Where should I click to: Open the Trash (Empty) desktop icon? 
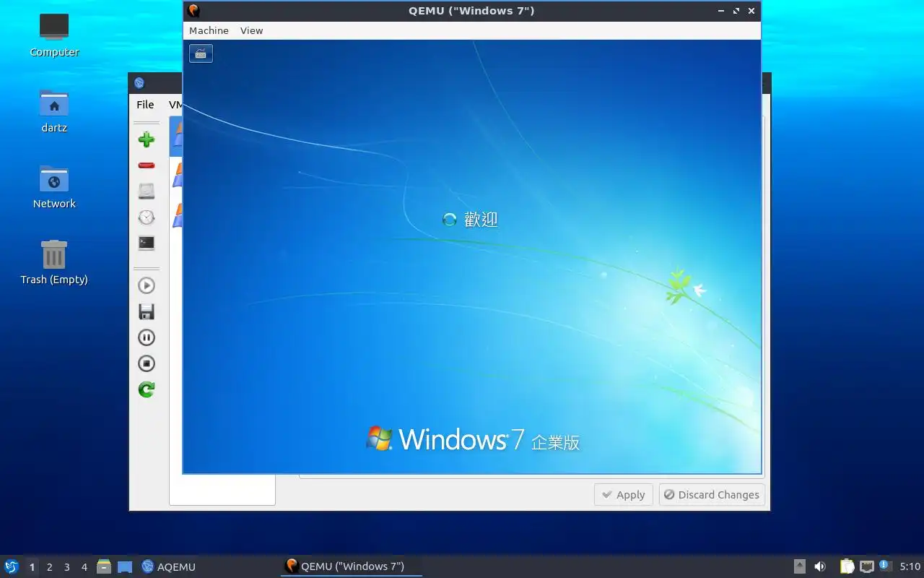coord(54,262)
